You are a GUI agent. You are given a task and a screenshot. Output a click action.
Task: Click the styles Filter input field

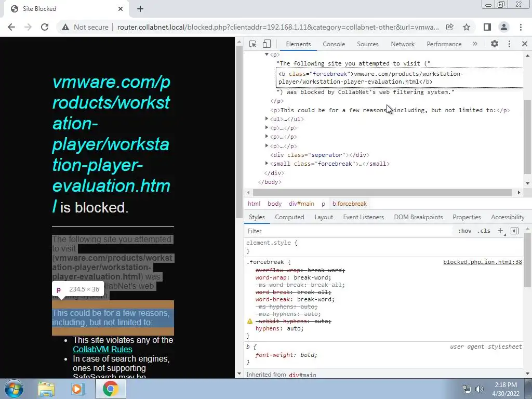coord(350,231)
